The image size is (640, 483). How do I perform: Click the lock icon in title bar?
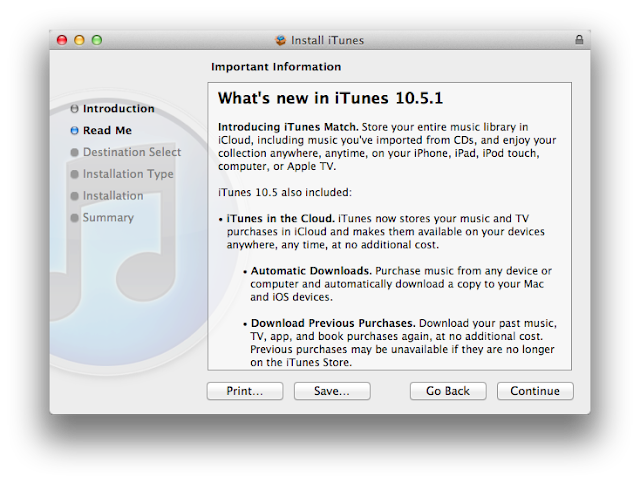click(579, 40)
